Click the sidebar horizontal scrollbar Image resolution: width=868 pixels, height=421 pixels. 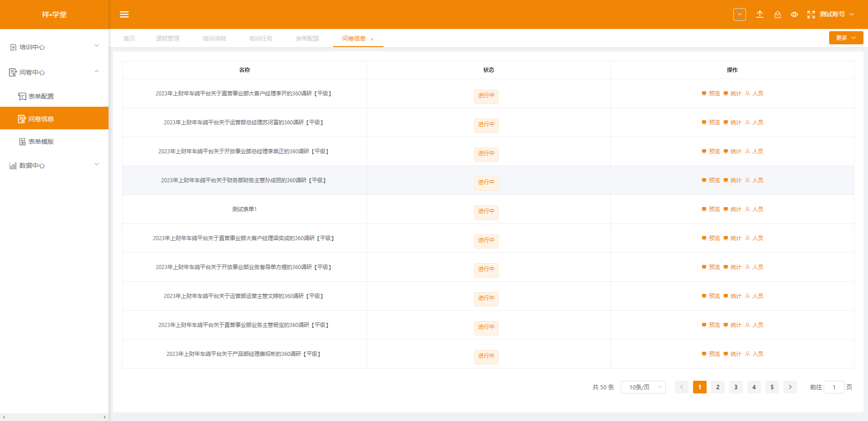pos(54,417)
